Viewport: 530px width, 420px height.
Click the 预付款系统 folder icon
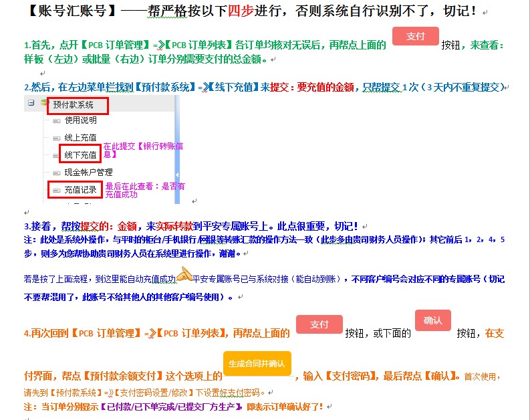tap(44, 104)
